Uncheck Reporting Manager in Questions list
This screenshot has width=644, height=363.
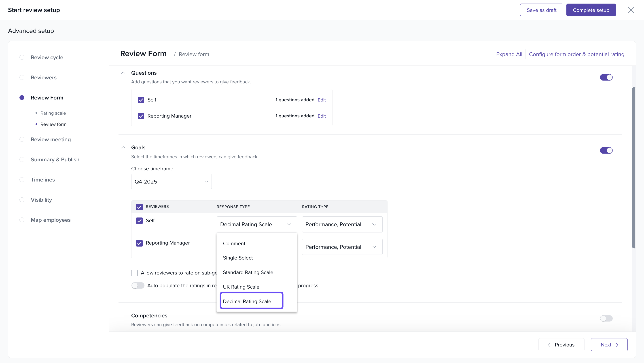click(x=141, y=116)
